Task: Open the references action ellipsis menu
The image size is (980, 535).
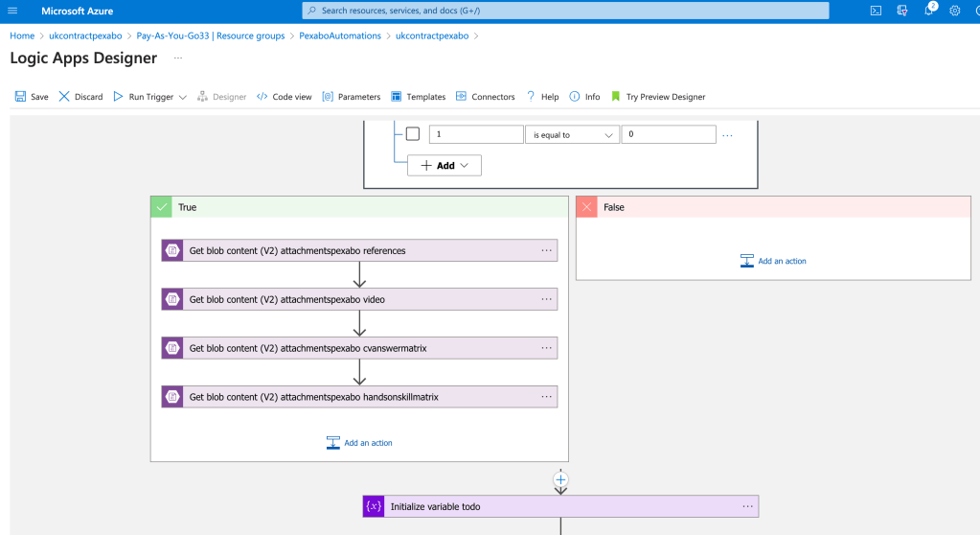Action: point(546,250)
